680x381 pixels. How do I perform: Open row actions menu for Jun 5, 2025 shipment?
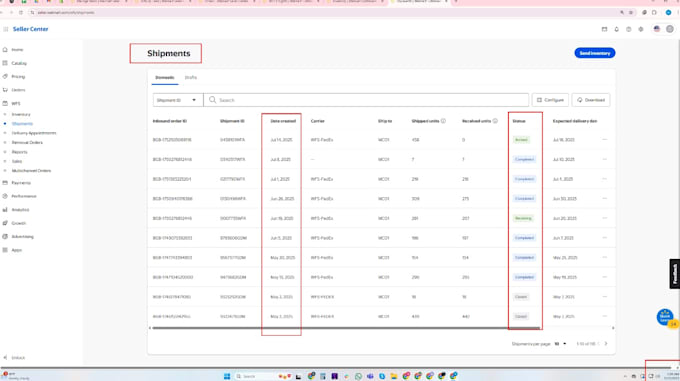(605, 238)
